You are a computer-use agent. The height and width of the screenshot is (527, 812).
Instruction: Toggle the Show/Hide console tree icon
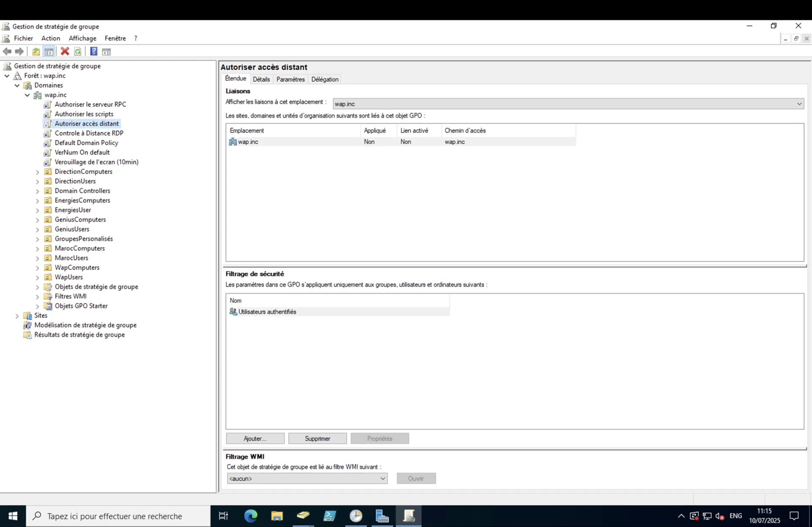[49, 52]
